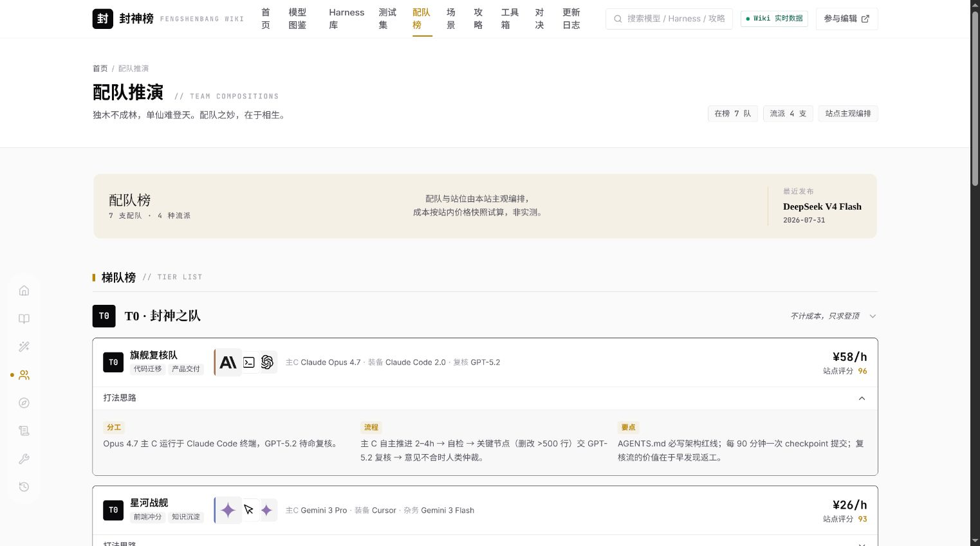Open the scroll sidebar icon
The width and height of the screenshot is (980, 546).
click(x=24, y=431)
